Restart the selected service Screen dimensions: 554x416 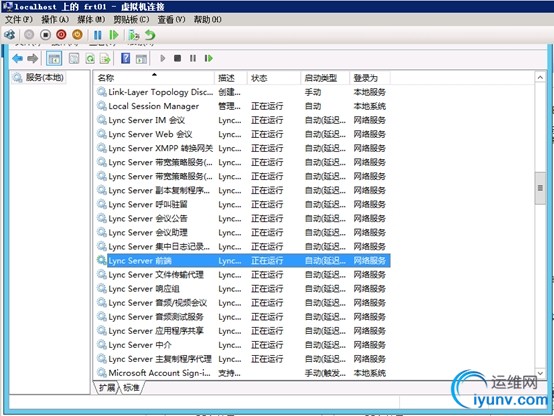(x=208, y=58)
